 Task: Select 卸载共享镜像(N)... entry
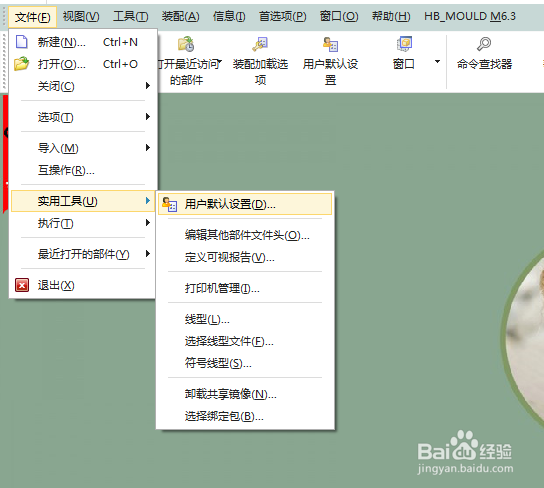coord(245,394)
